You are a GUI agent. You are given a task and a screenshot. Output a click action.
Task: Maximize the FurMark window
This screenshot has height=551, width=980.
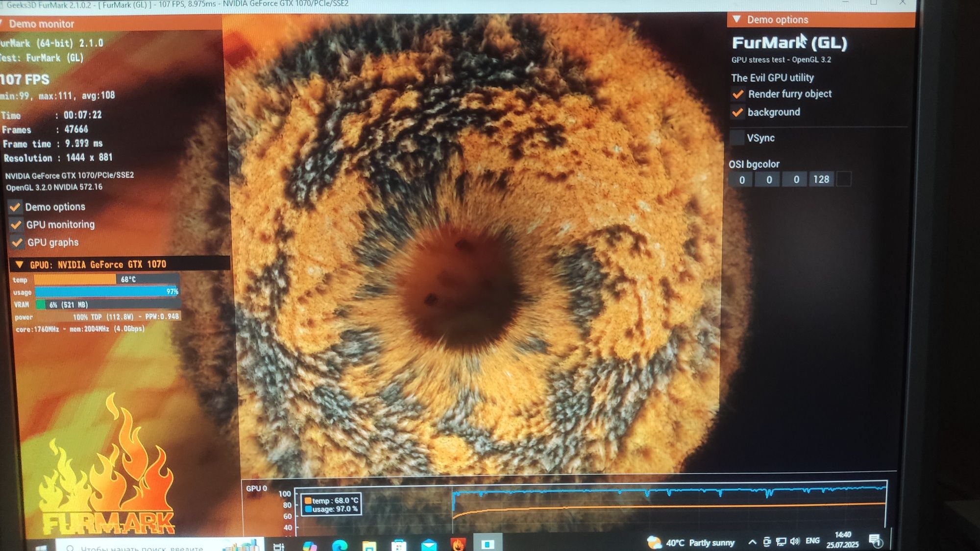(874, 2)
